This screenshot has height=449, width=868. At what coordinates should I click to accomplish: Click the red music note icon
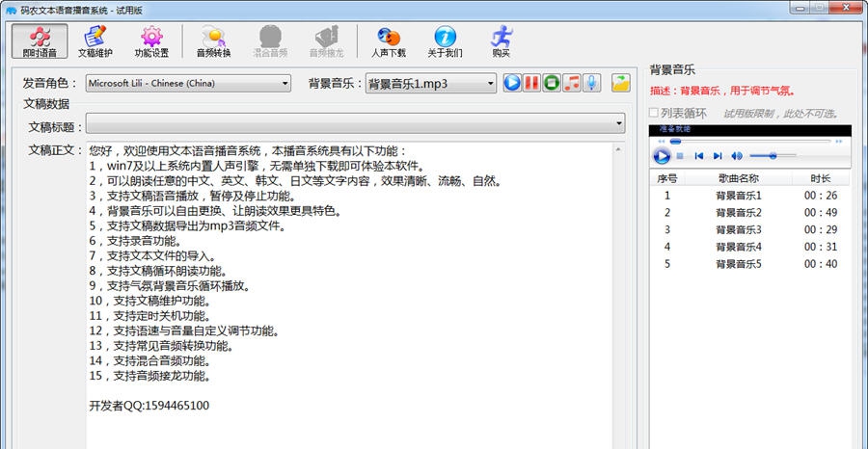coord(571,83)
